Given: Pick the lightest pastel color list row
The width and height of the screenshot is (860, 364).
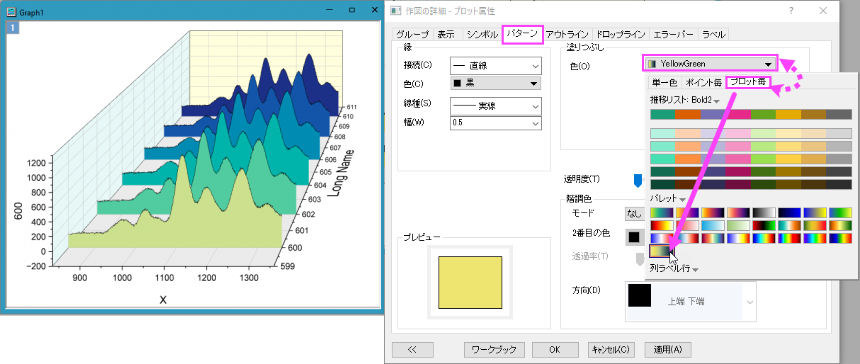Looking at the screenshot, I should [751, 133].
